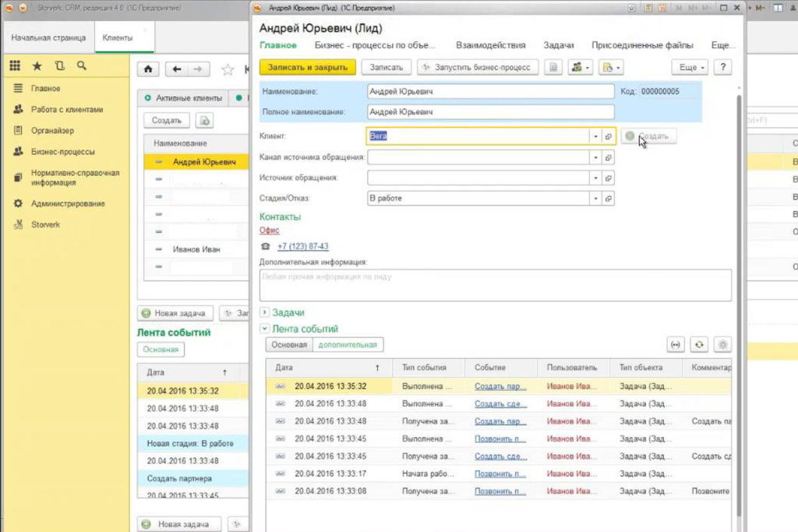
Task: Navigate forward with the right arrow
Action: tap(199, 69)
